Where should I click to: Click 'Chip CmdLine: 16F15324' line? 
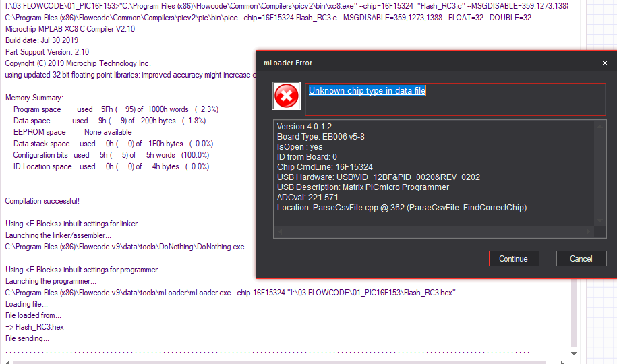click(324, 167)
